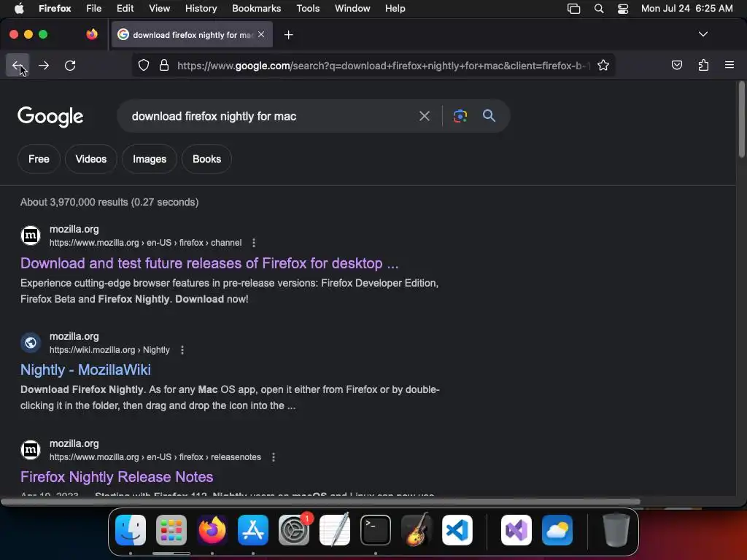This screenshot has height=560, width=747.
Task: Open the Window menu
Action: (352, 9)
